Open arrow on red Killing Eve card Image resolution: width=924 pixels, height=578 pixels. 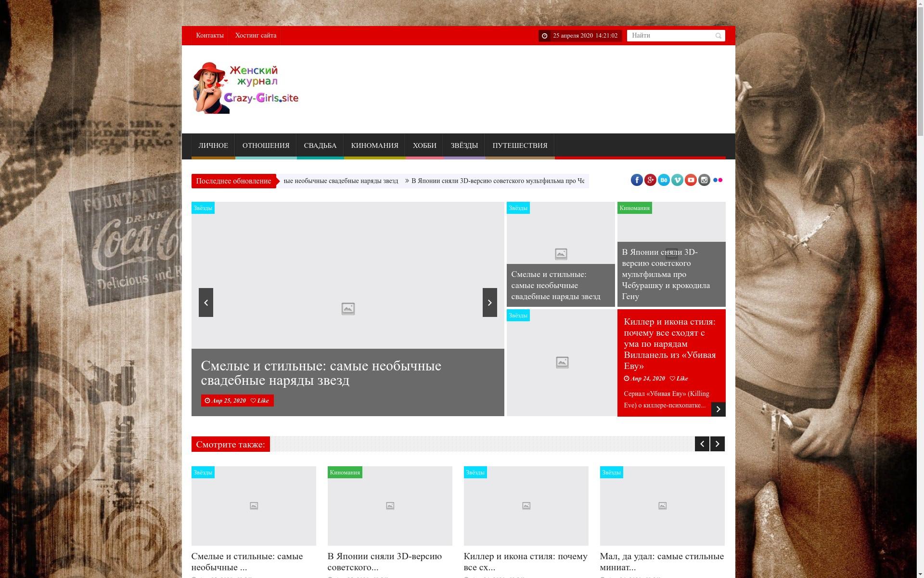pos(718,409)
